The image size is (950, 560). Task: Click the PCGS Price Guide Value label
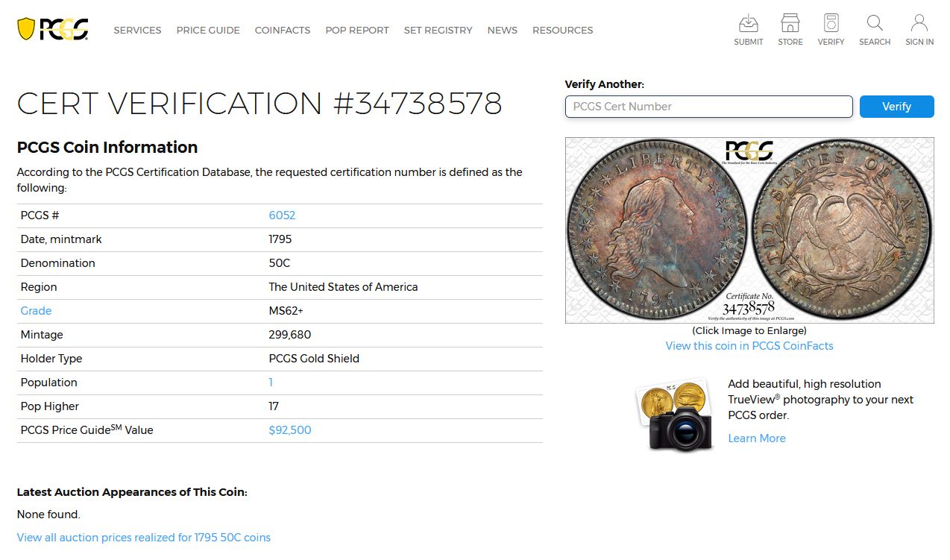(x=86, y=430)
